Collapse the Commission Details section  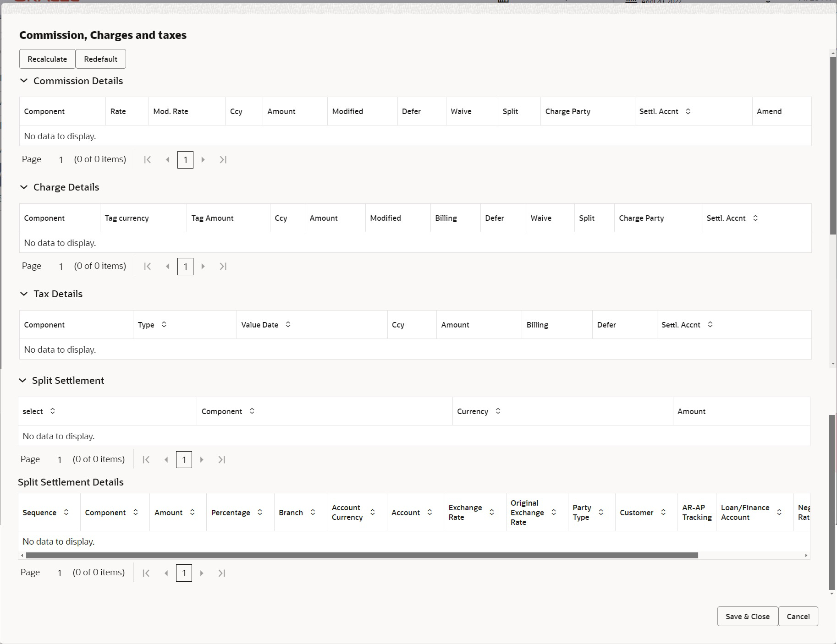(24, 81)
